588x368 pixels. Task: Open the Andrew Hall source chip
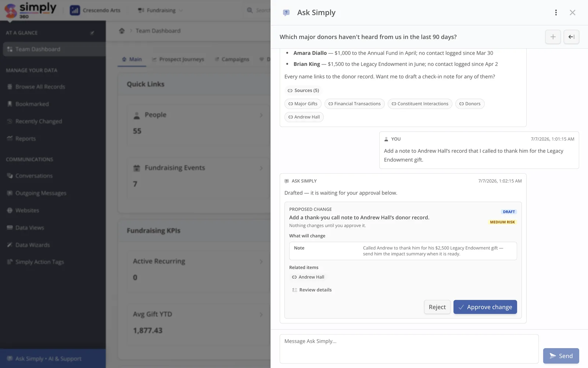pyautogui.click(x=304, y=117)
